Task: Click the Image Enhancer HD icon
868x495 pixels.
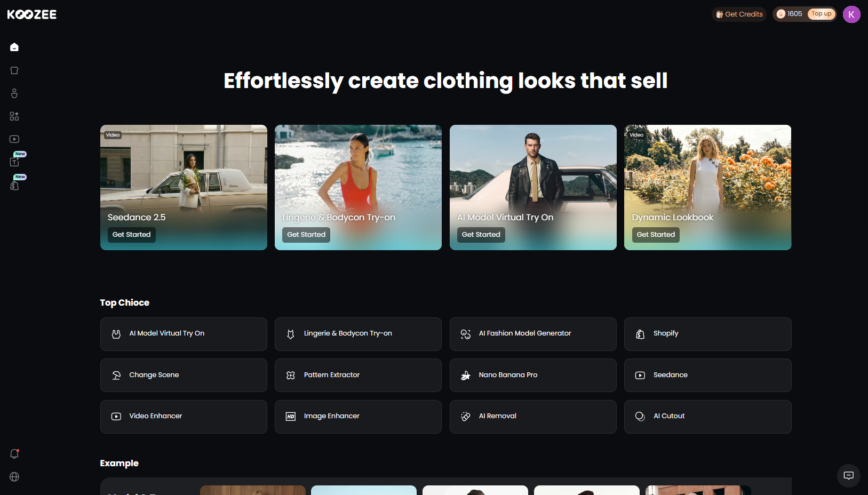Action: click(291, 417)
